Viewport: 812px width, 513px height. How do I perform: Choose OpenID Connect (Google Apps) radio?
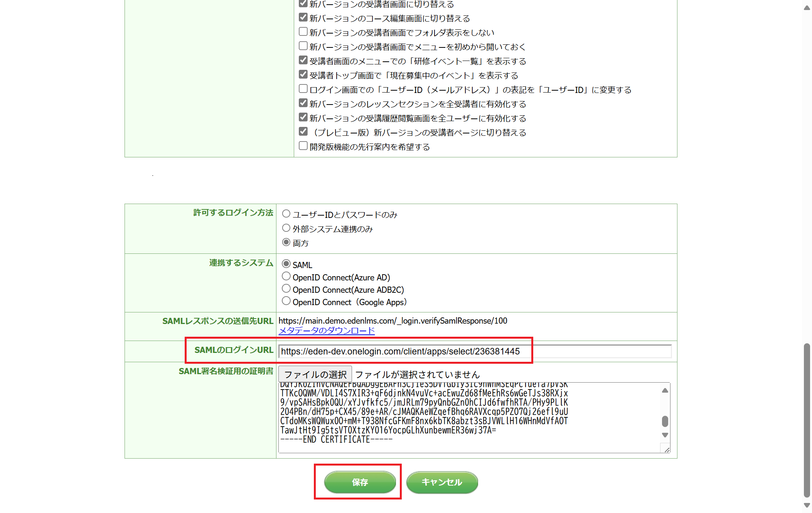286,301
